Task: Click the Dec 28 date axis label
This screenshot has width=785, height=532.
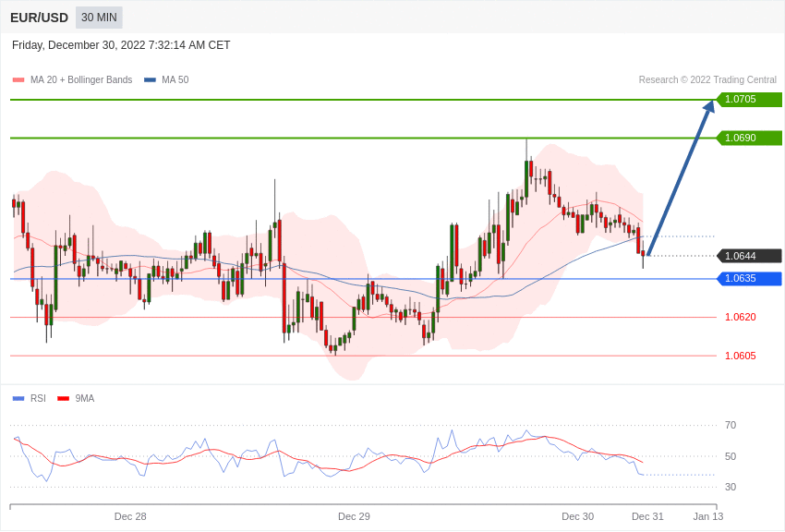Action: (130, 516)
